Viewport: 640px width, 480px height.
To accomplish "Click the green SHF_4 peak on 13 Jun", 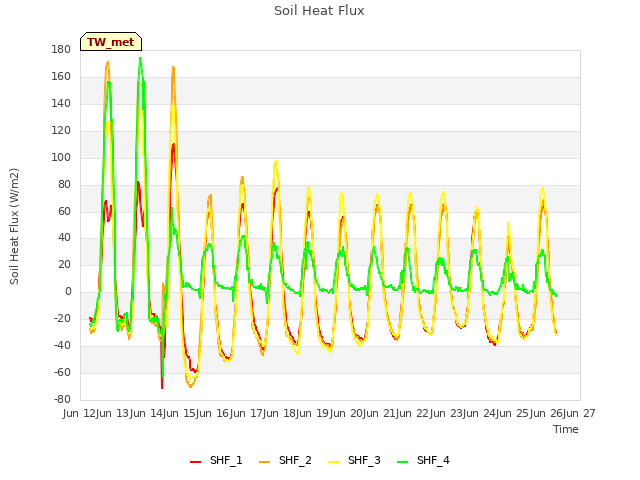I will point(140,58).
